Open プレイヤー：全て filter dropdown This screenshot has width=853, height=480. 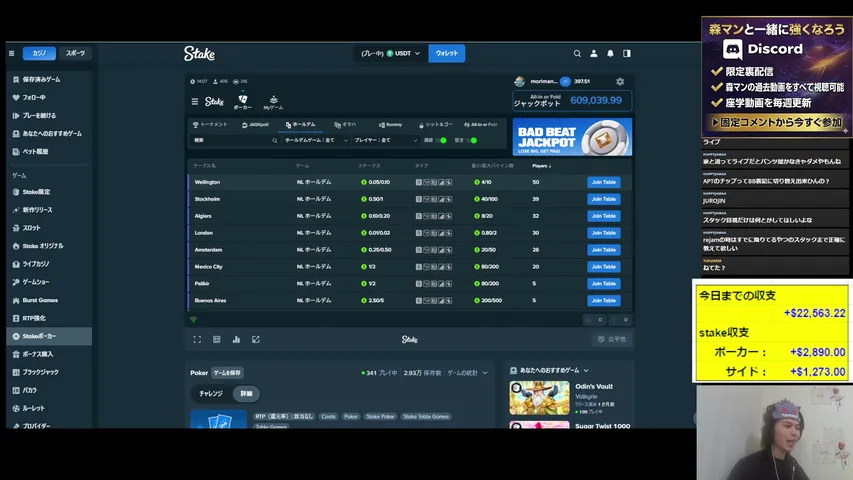(x=386, y=140)
